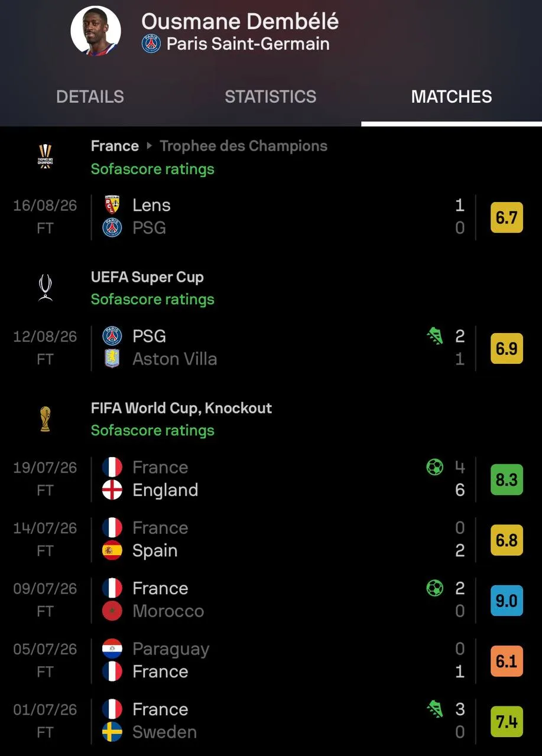Screen dimensions: 542x756
Task: Open Ousmane Dembélé's profile photo
Action: [96, 31]
